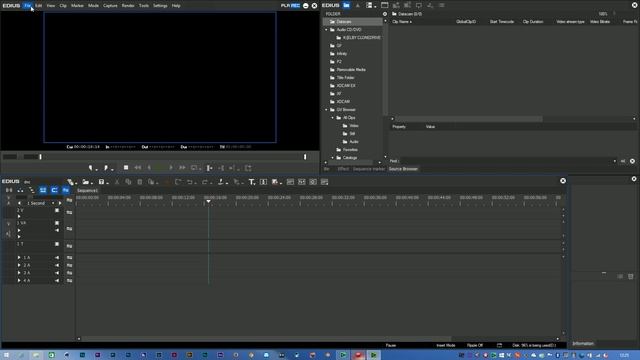The height and width of the screenshot is (360, 640).
Task: Click the New Sequence icon in timeline toolbar
Action: (x=71, y=182)
